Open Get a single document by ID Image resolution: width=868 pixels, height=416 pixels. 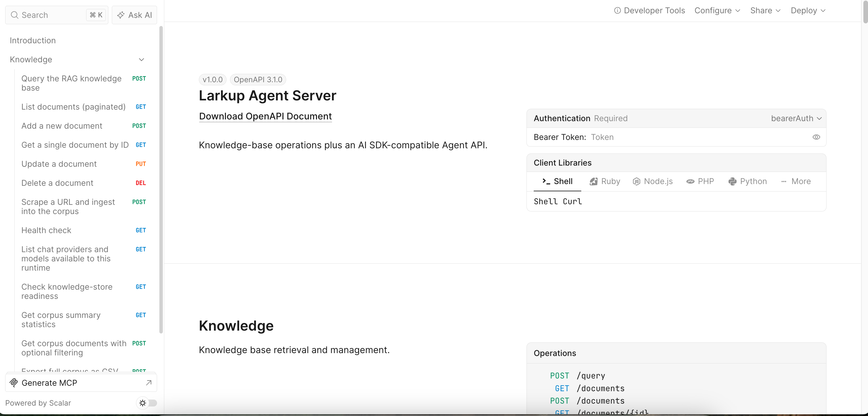(84, 145)
